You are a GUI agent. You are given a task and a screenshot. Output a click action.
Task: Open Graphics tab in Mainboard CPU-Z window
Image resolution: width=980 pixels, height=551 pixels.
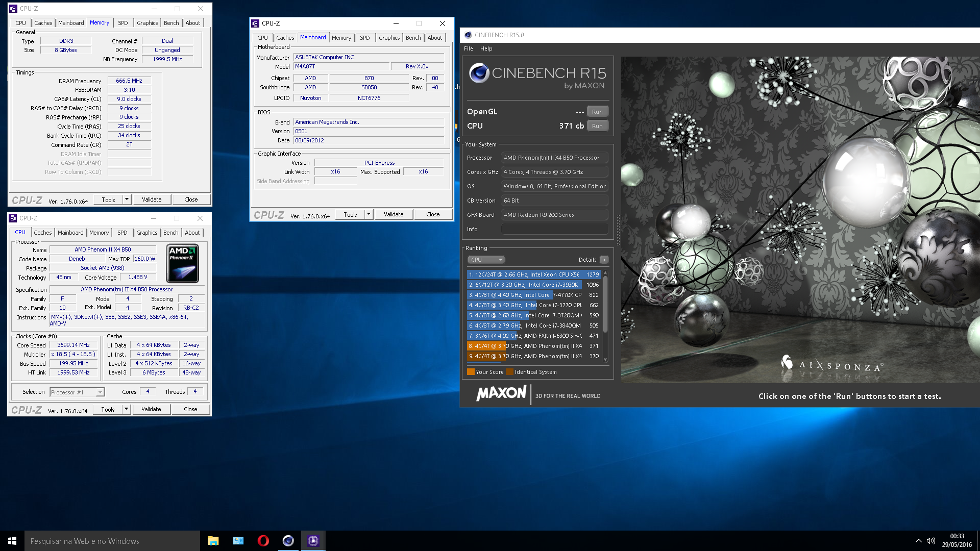pos(389,38)
